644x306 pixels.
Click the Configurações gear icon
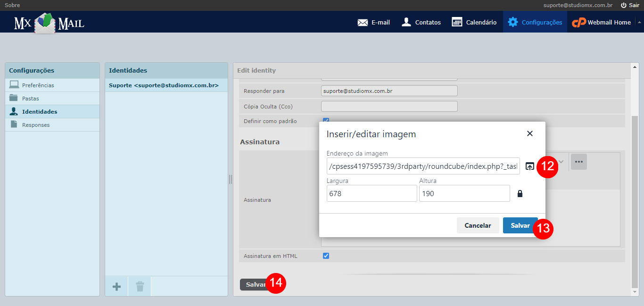(513, 22)
